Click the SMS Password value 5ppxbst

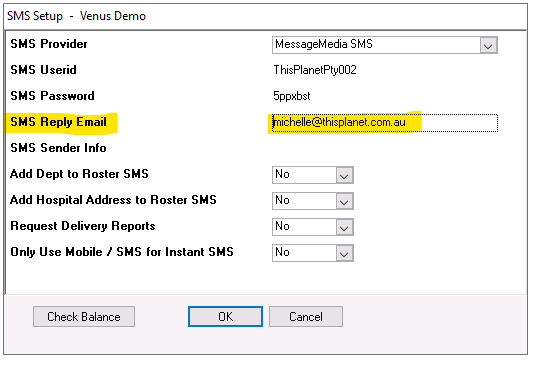(x=292, y=96)
